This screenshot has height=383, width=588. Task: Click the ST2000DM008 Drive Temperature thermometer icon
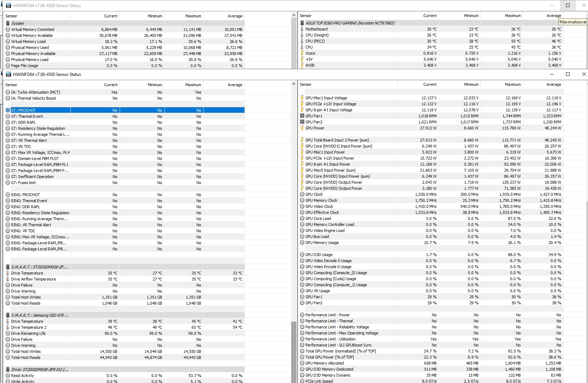(x=8, y=273)
